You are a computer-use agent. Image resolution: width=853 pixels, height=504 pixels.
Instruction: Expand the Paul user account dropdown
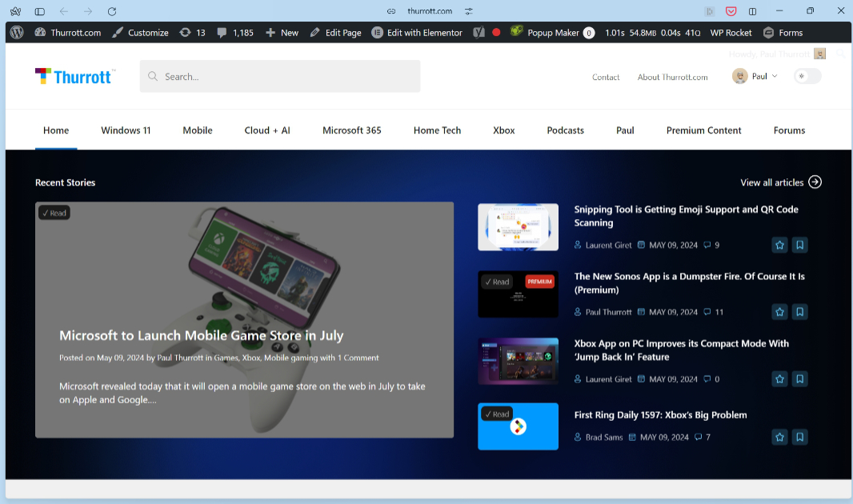point(755,77)
